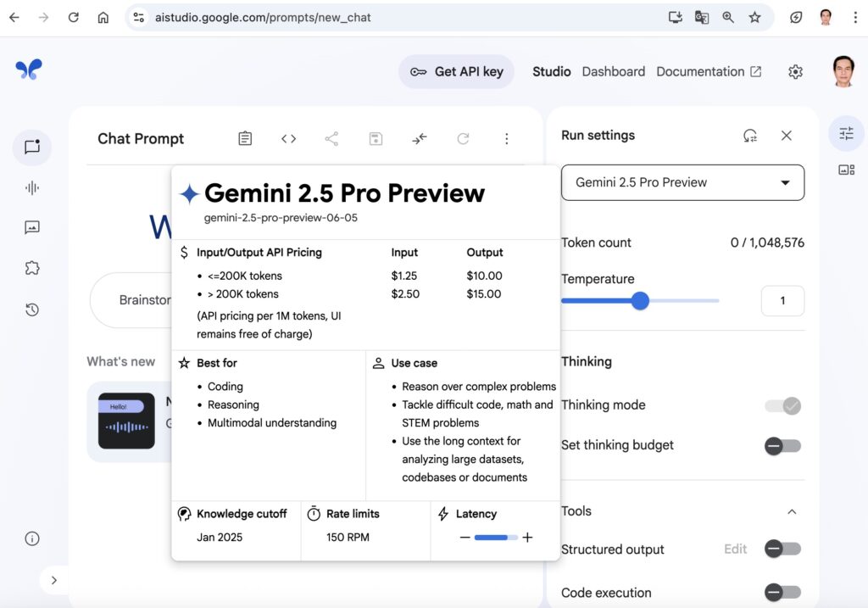Collapse the Tools section chevron

(x=792, y=511)
